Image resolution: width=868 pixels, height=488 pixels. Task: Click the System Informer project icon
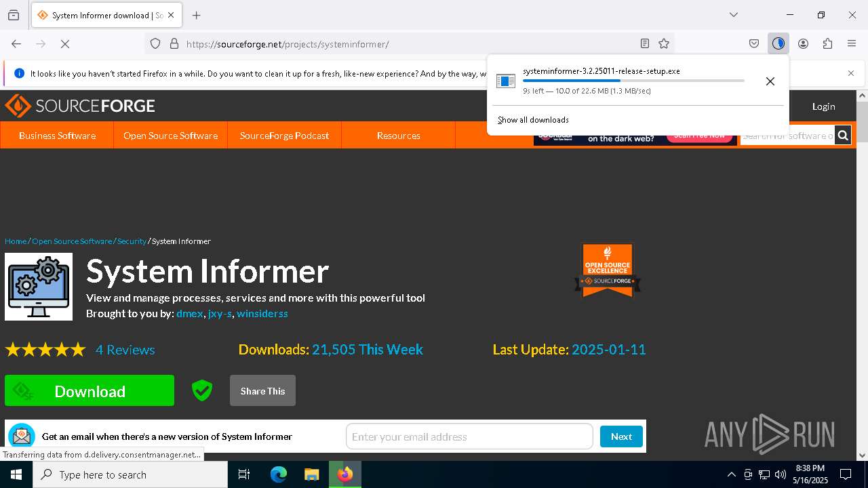click(x=39, y=287)
